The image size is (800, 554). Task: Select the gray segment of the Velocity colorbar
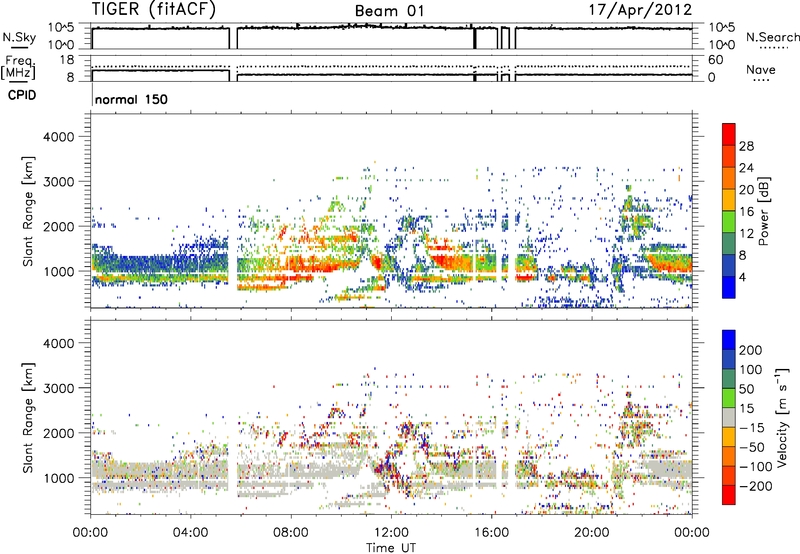729,417
